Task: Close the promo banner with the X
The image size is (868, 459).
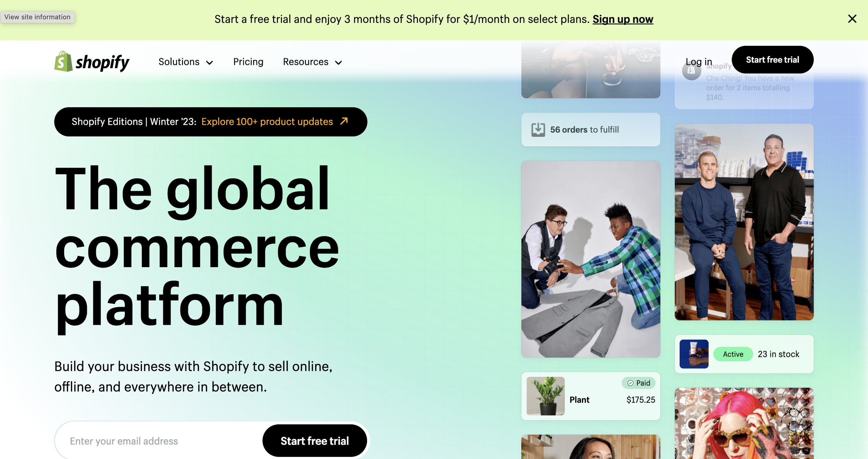Action: tap(852, 19)
